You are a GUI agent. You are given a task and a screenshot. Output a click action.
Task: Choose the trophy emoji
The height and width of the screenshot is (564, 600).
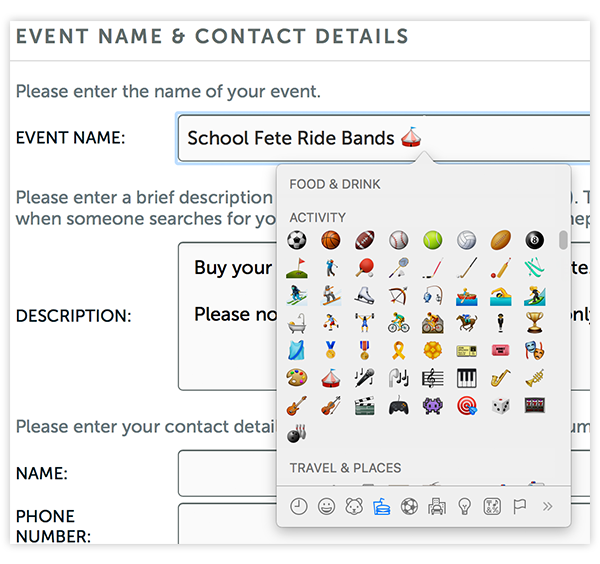tap(535, 323)
